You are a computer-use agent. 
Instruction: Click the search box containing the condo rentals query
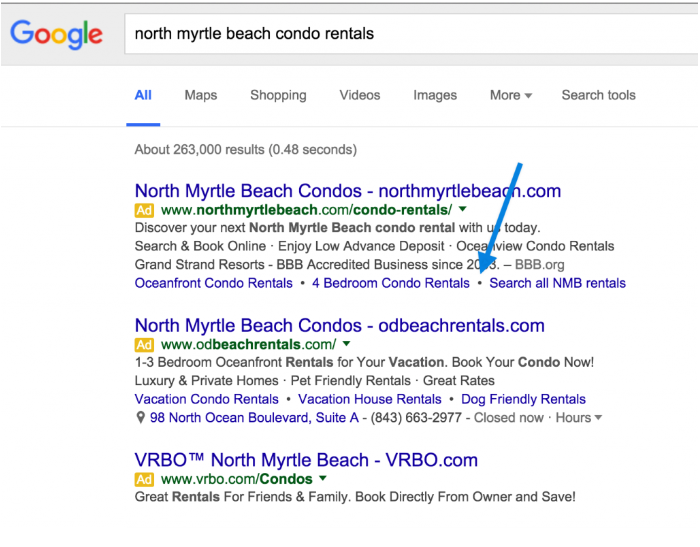412,34
